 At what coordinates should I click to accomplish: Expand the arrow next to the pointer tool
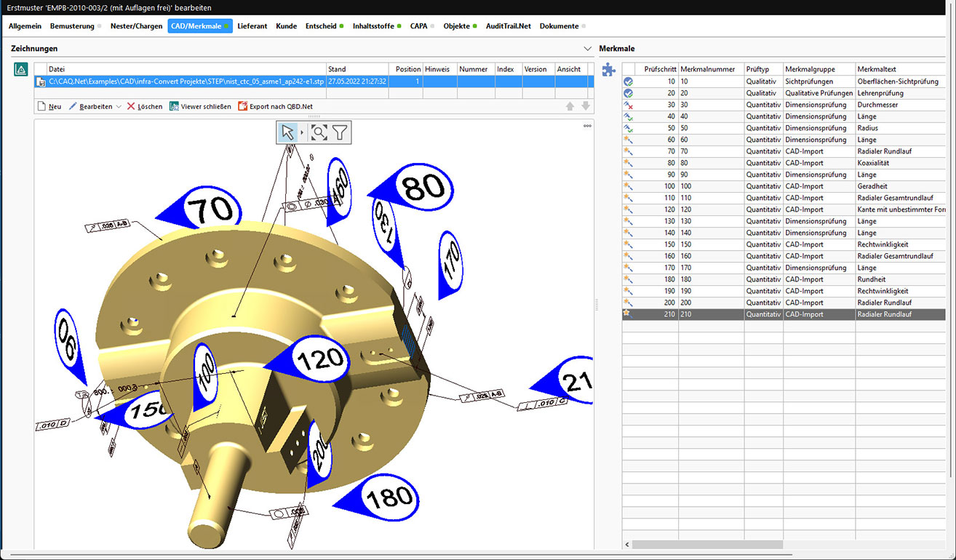pyautogui.click(x=302, y=132)
